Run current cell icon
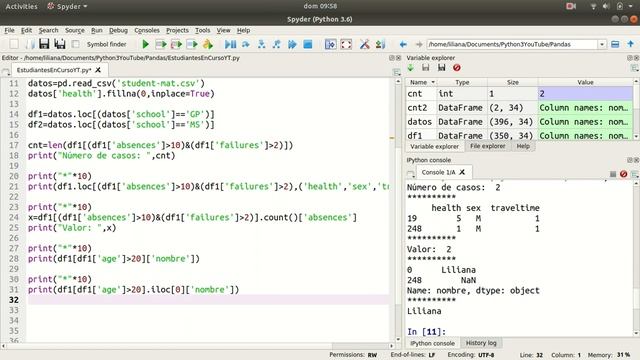 coord(161,44)
